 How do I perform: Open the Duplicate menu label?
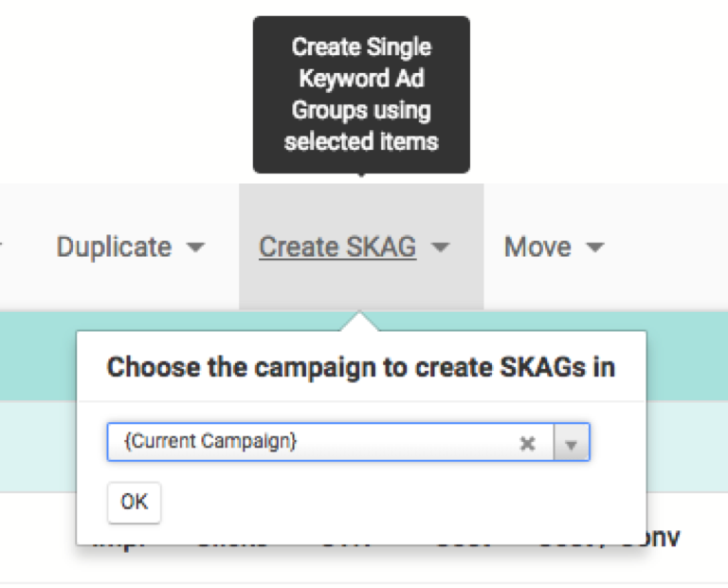pyautogui.click(x=114, y=248)
